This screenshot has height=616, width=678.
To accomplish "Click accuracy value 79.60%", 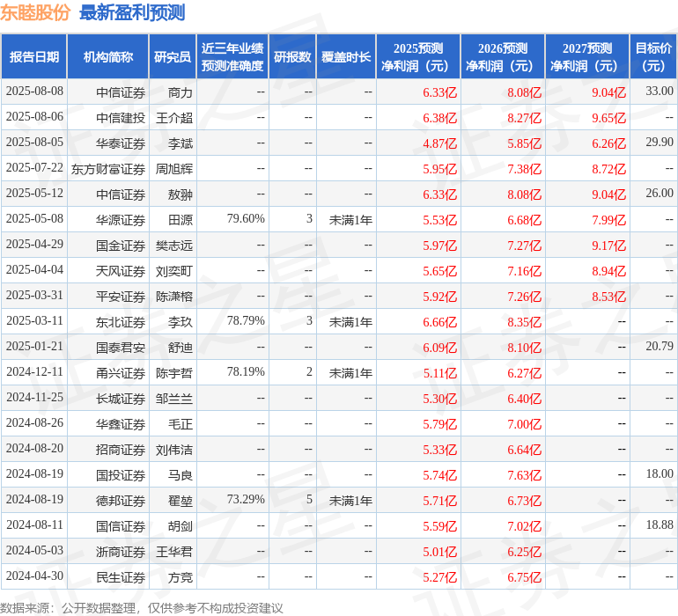I will [x=246, y=219].
